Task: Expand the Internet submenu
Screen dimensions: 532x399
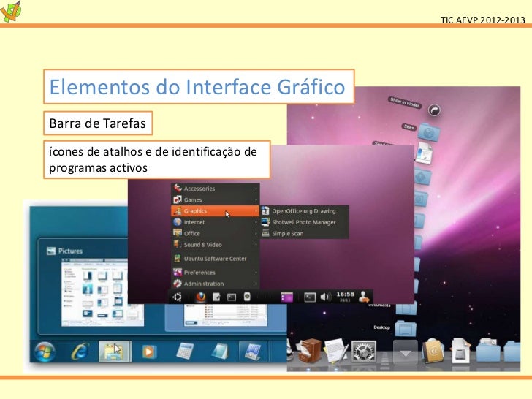Action: click(216, 222)
